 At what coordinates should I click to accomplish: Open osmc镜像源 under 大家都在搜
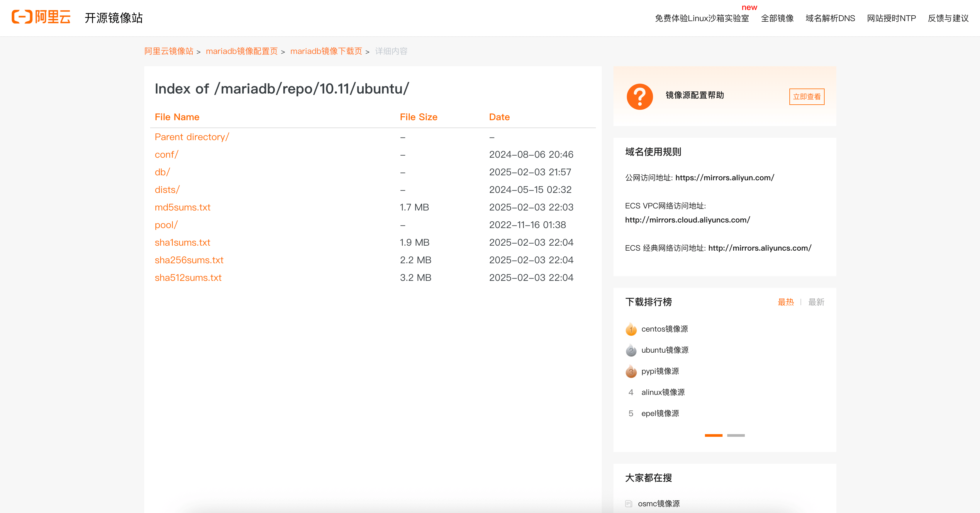pos(659,504)
